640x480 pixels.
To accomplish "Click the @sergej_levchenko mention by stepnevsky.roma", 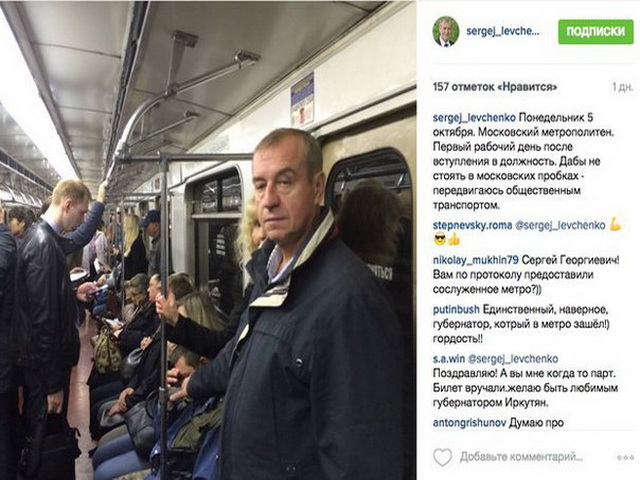I will click(560, 225).
